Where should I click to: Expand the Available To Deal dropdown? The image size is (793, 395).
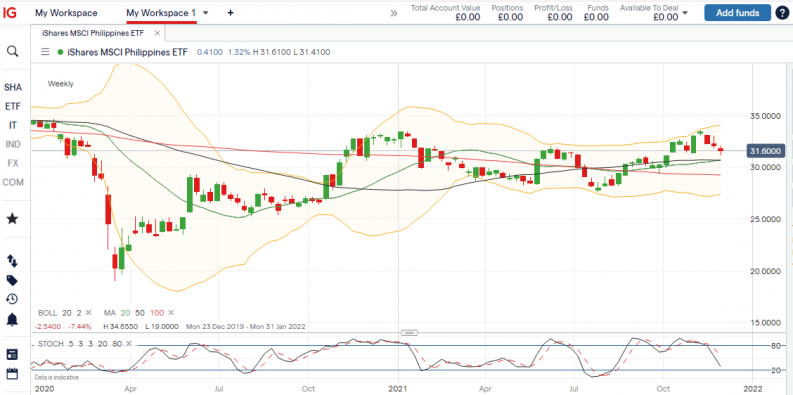pyautogui.click(x=685, y=13)
